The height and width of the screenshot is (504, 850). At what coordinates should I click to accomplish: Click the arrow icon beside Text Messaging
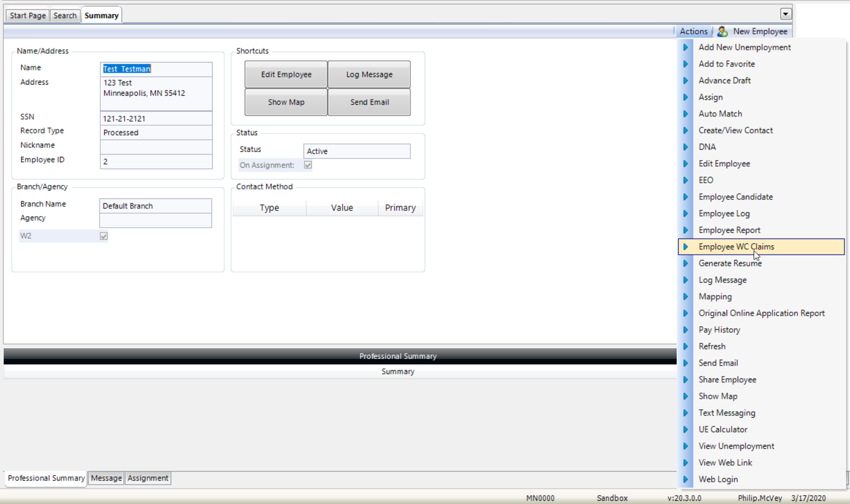click(x=686, y=413)
